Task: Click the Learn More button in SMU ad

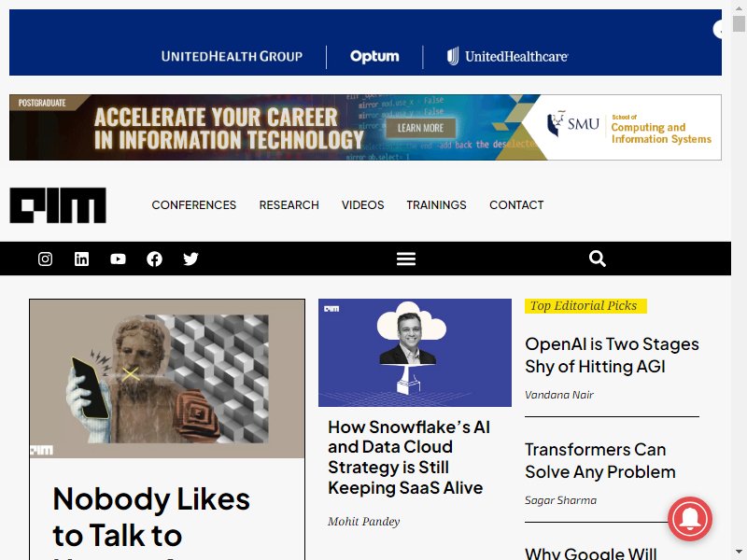Action: coord(420,128)
